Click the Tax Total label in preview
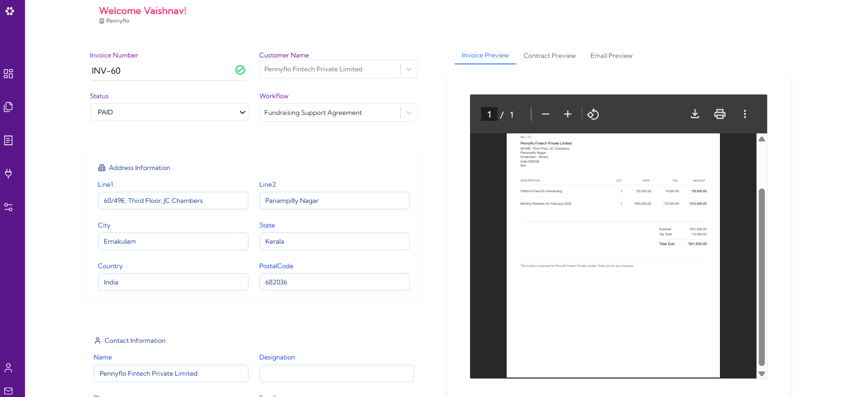 (x=665, y=234)
